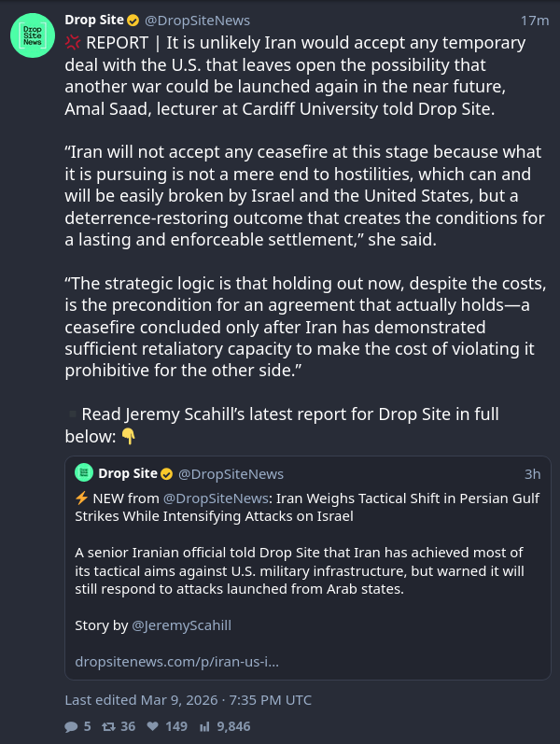Viewport: 560px width, 744px height.
Task: Open the dropsitenews.com article link
Action: point(177,662)
